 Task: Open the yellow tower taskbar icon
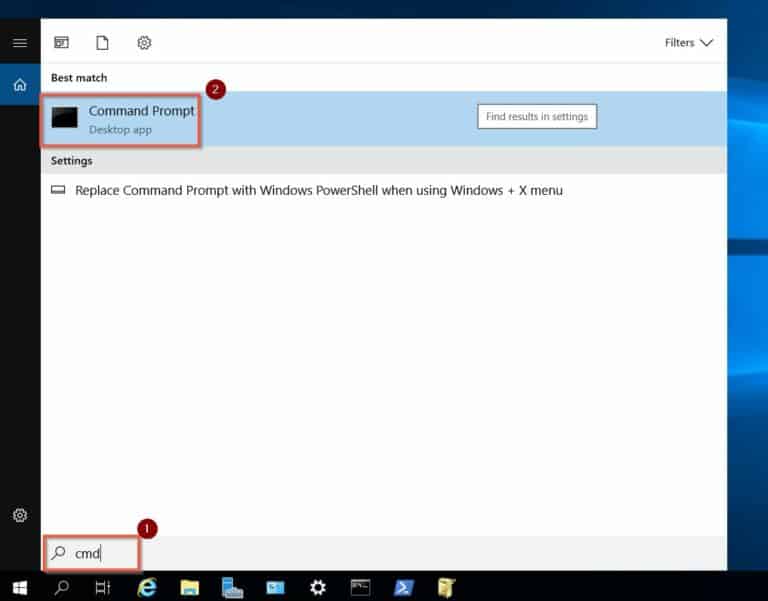coord(446,587)
